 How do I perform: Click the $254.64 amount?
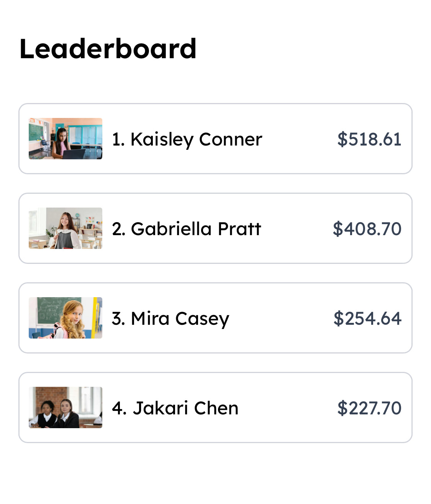367,318
